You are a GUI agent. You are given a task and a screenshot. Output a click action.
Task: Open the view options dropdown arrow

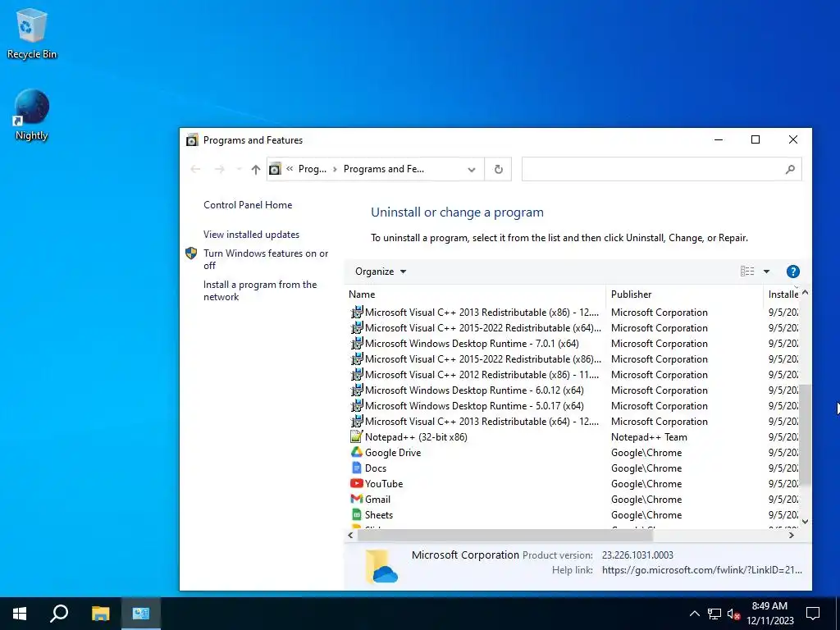(x=767, y=272)
